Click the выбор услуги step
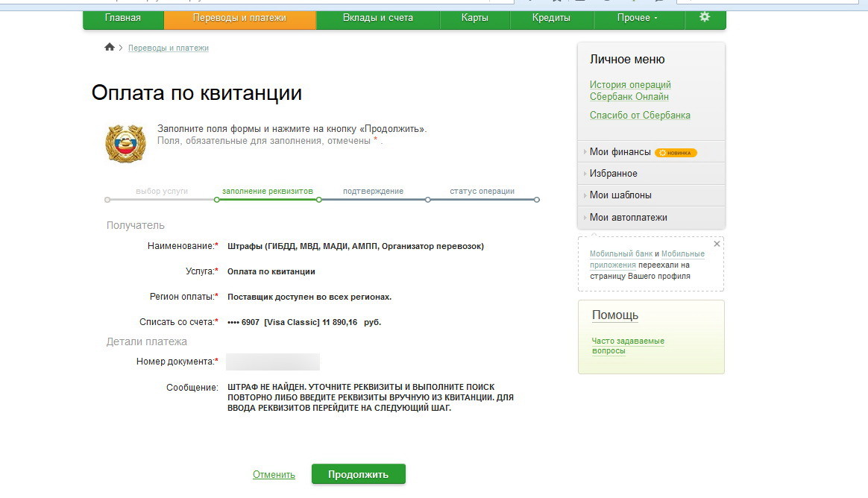 162,191
